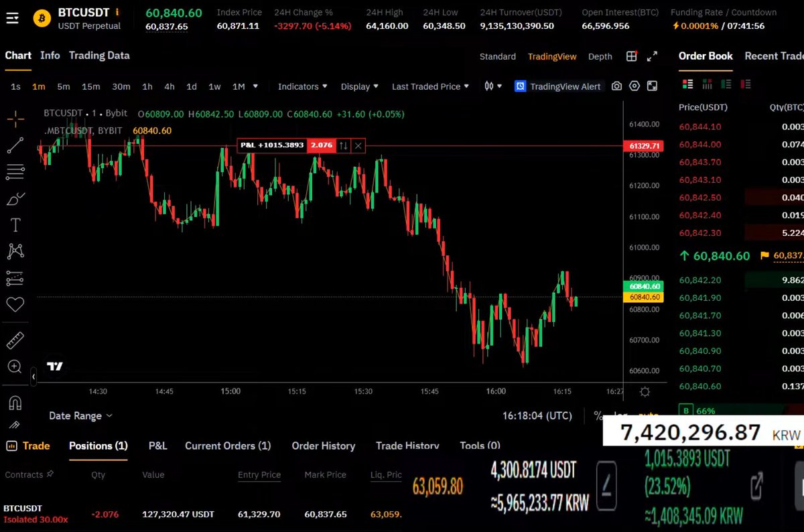Open the P&L tab

(x=157, y=446)
